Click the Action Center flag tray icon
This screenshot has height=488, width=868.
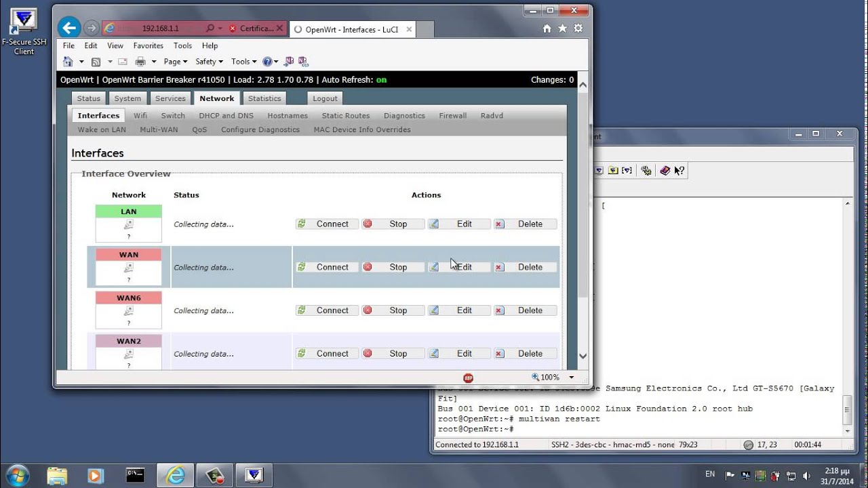pos(730,476)
